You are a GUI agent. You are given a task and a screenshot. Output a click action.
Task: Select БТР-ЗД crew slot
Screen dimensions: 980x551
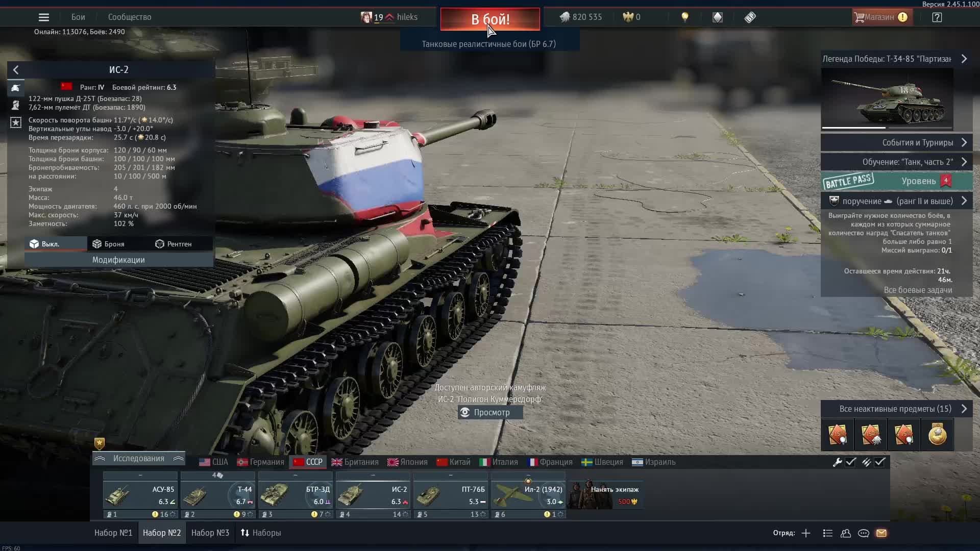pyautogui.click(x=296, y=495)
